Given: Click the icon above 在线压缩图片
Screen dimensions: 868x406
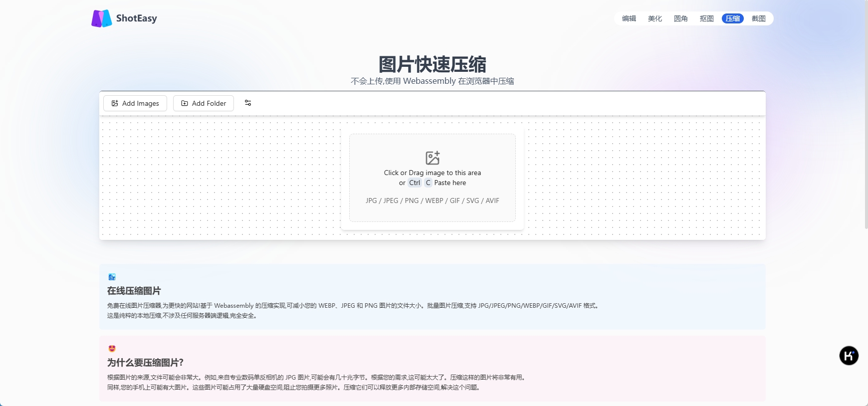Looking at the screenshot, I should pyautogui.click(x=112, y=277).
